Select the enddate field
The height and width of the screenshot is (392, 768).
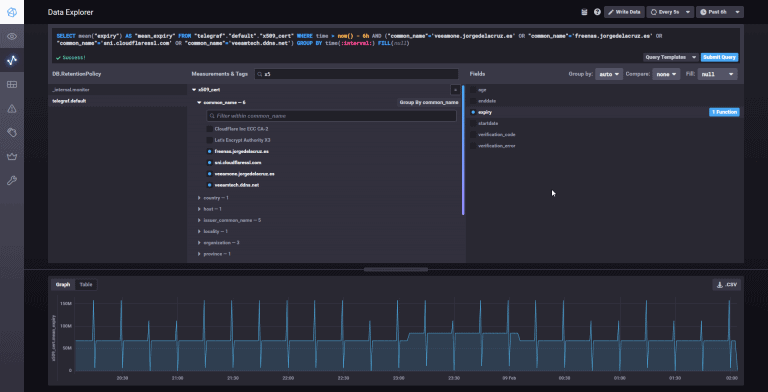[473, 101]
